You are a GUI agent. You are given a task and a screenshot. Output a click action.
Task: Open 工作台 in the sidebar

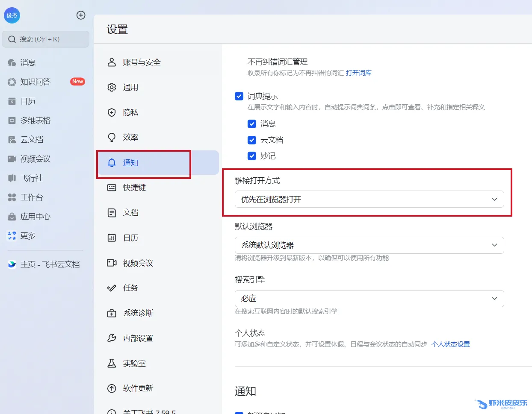(x=32, y=197)
